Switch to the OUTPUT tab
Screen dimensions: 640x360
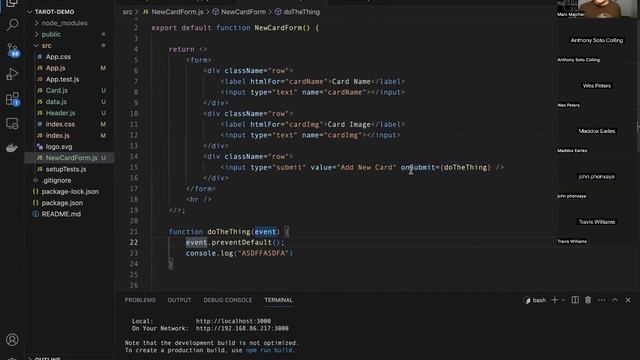(x=179, y=300)
